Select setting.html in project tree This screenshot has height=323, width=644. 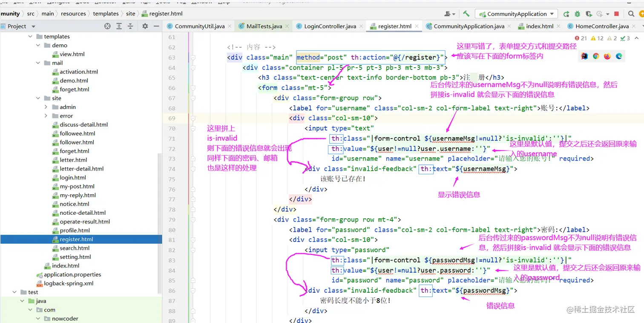tap(75, 257)
